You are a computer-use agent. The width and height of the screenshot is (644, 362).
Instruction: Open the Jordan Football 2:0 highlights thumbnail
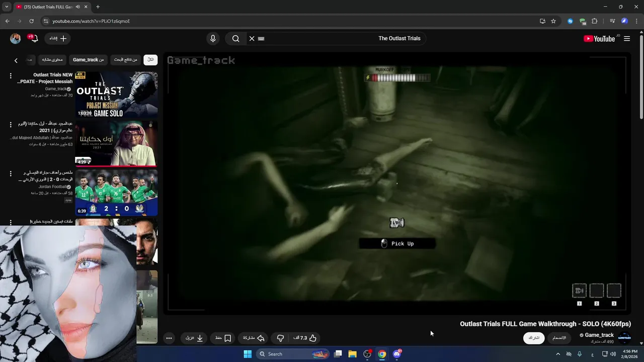pyautogui.click(x=116, y=193)
